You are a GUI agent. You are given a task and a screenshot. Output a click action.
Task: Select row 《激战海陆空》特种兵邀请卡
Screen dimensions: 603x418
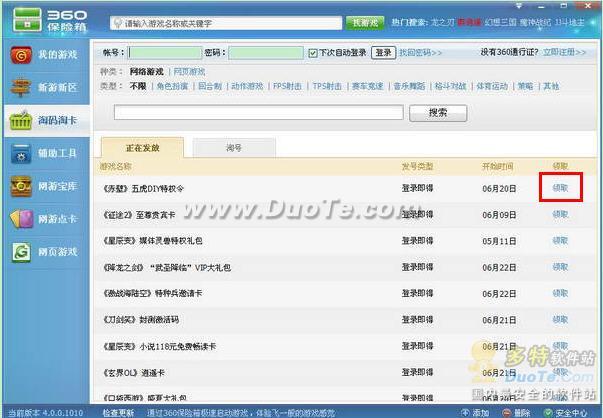pyautogui.click(x=345, y=294)
